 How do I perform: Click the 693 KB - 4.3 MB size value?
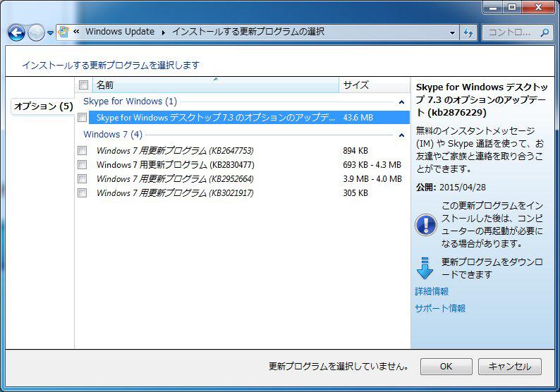(372, 164)
